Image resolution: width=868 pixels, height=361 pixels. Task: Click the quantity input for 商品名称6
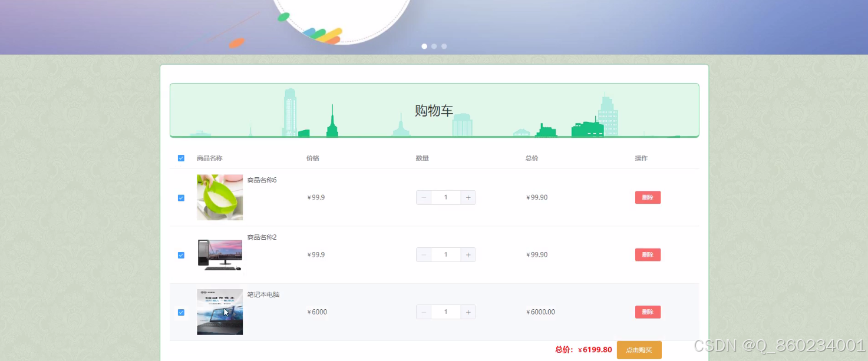pyautogui.click(x=445, y=197)
